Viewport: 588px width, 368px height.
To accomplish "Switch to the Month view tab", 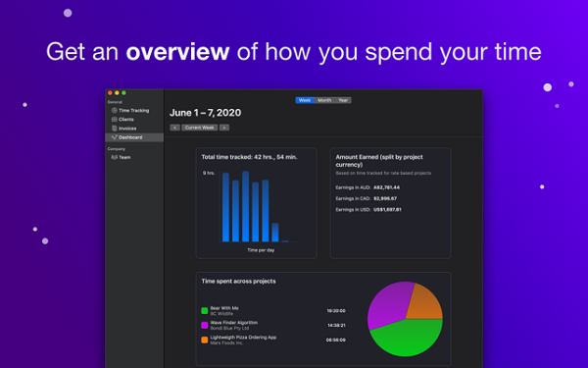I will point(324,100).
